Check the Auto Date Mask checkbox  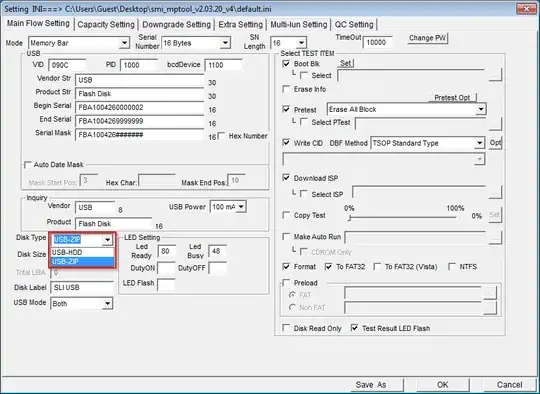[27, 165]
